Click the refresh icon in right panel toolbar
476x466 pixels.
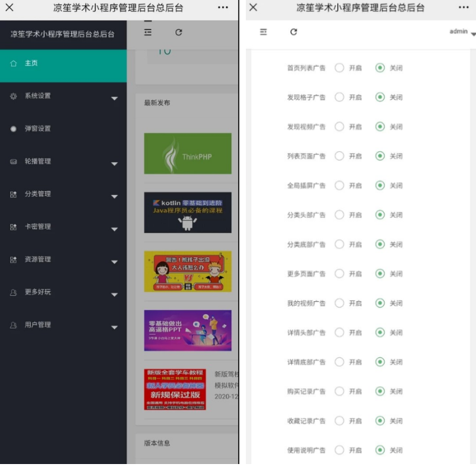294,32
